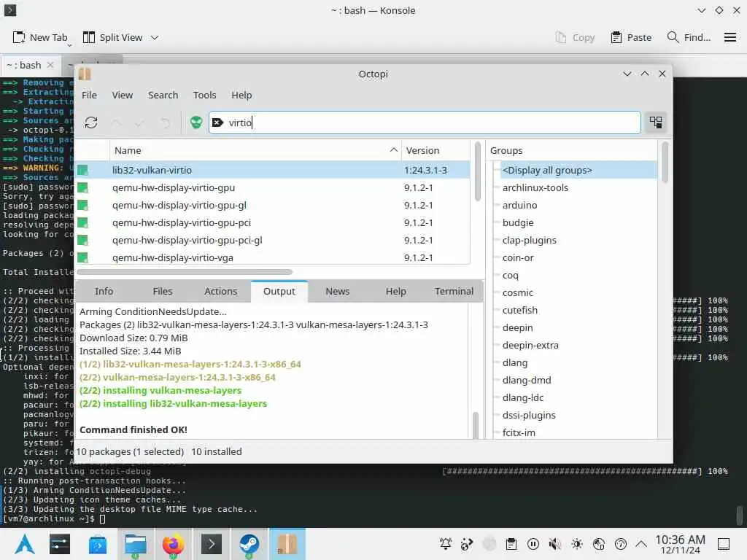Switch to Files tab
This screenshot has width=747, height=560.
tap(163, 291)
